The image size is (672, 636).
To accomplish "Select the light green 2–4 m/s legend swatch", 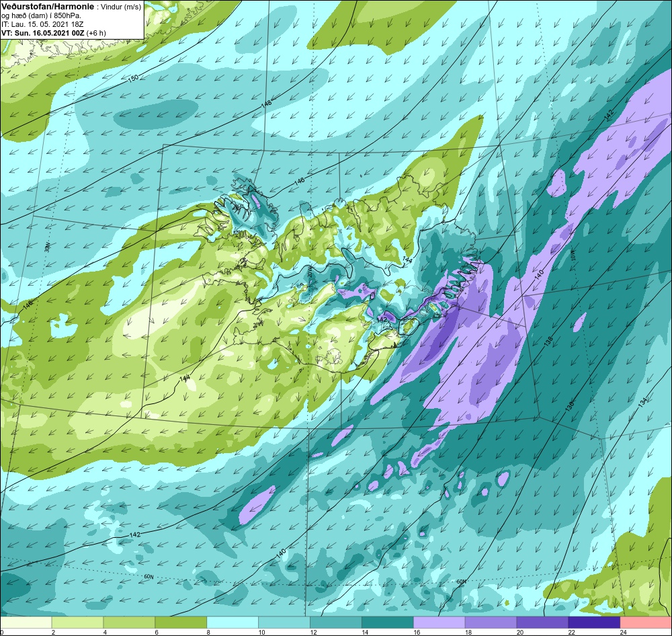I will (x=77, y=623).
